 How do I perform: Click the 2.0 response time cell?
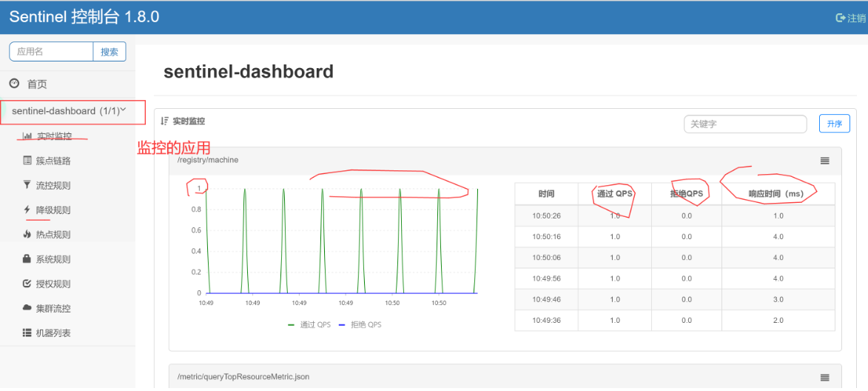coord(778,320)
